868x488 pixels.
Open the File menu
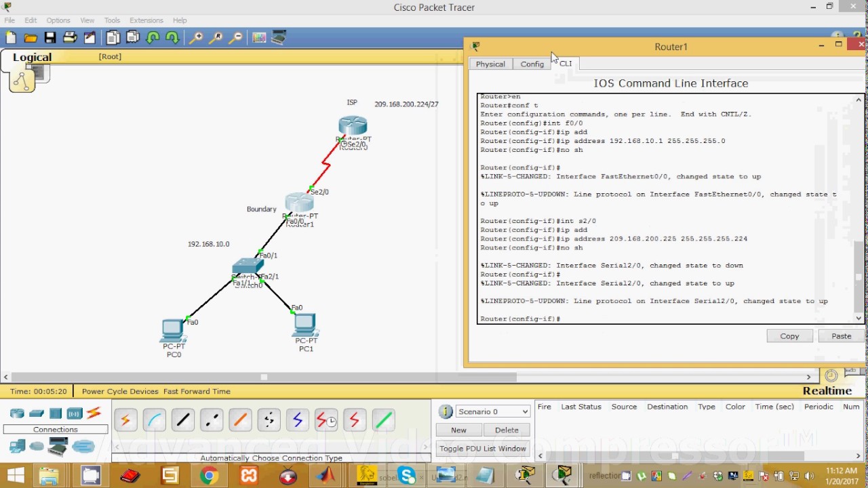(9, 20)
